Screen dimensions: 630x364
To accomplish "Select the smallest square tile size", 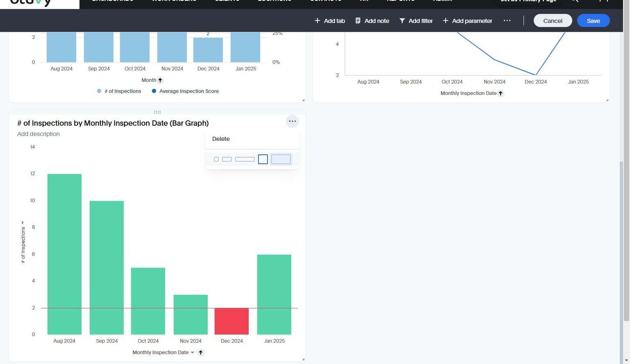I will tap(216, 159).
